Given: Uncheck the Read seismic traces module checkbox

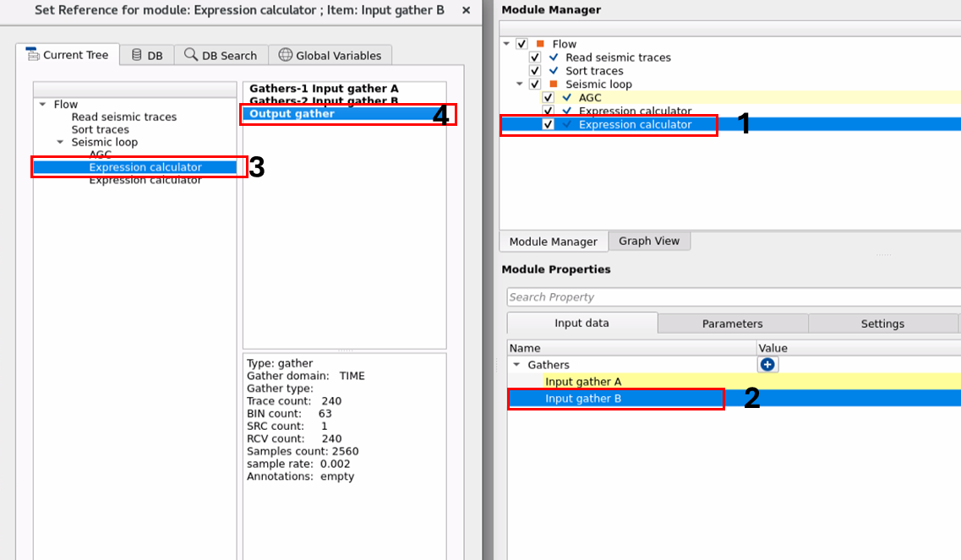Looking at the screenshot, I should point(535,57).
